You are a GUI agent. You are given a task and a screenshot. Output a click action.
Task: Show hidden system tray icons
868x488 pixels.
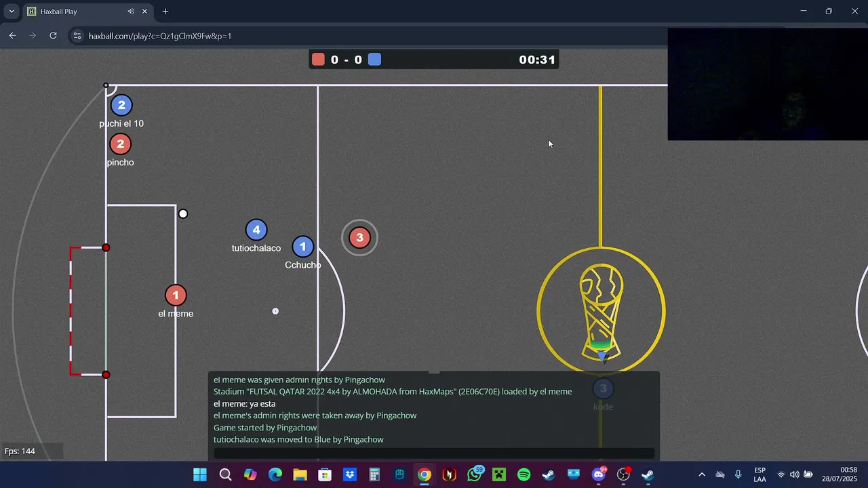coord(702,474)
